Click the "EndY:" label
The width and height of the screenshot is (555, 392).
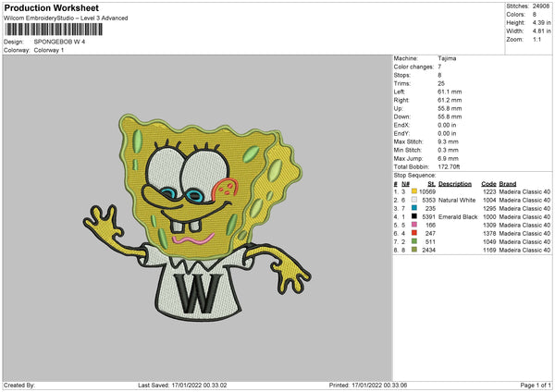401,134
